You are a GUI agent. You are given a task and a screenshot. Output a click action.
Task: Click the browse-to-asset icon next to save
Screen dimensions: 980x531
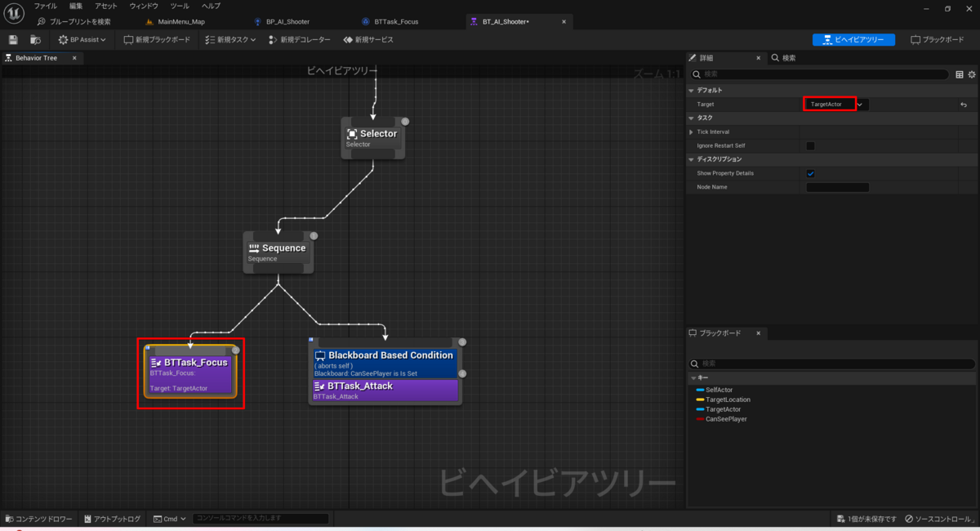34,39
